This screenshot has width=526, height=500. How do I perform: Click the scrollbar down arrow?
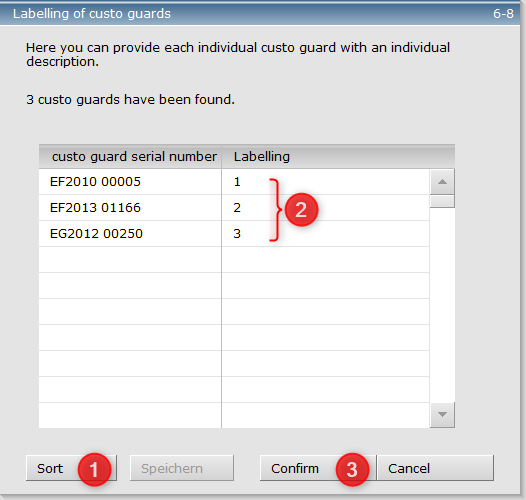click(442, 415)
